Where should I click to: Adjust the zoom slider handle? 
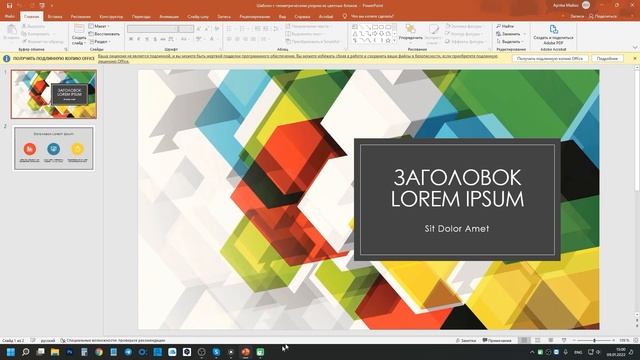pos(594,340)
